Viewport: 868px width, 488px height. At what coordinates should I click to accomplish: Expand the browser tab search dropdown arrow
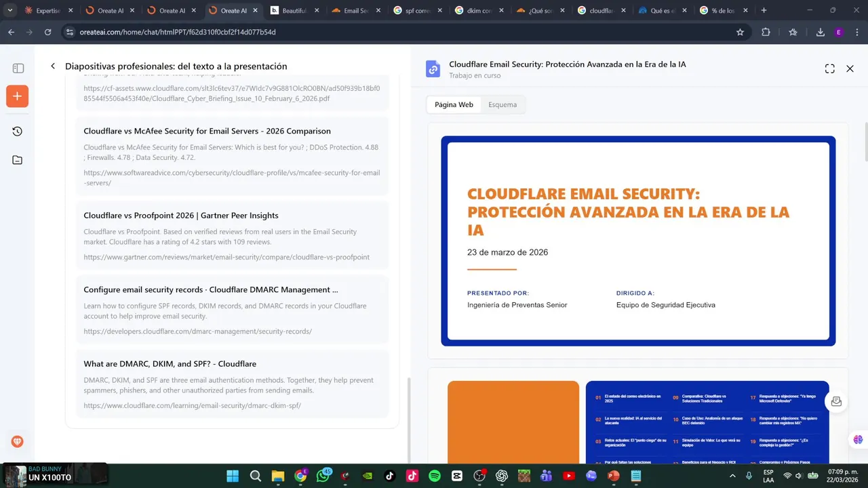[x=10, y=10]
